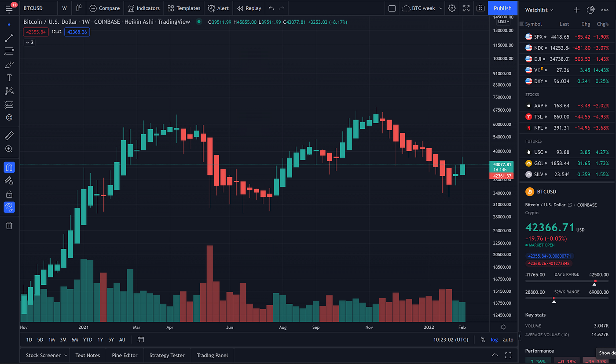Select the Text annotation tool
The height and width of the screenshot is (364, 616).
point(9,78)
